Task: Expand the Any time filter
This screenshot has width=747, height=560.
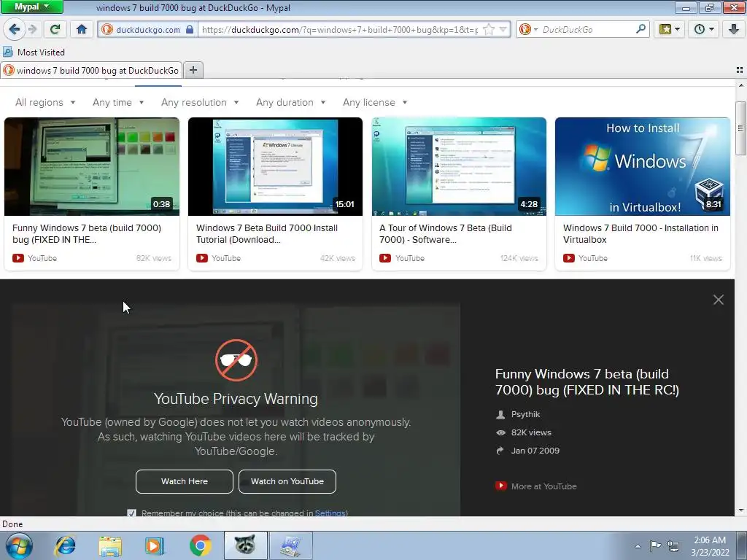Action: 118,102
